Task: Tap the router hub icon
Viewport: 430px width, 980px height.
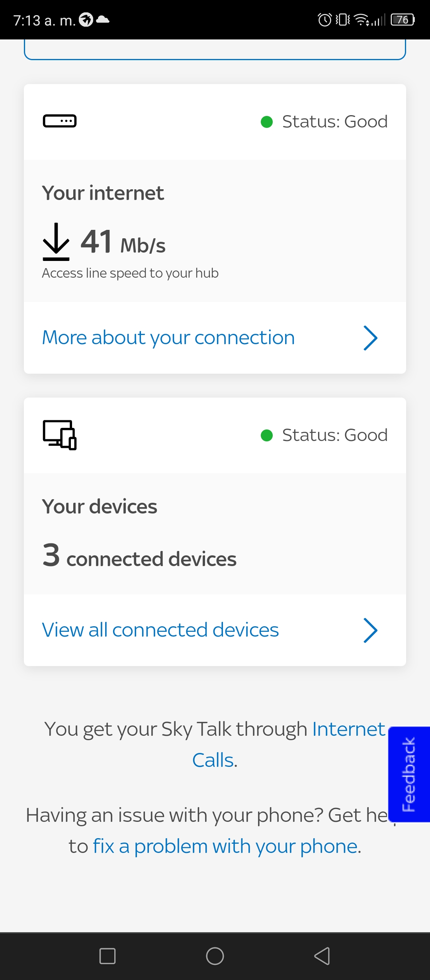Action: click(x=60, y=121)
